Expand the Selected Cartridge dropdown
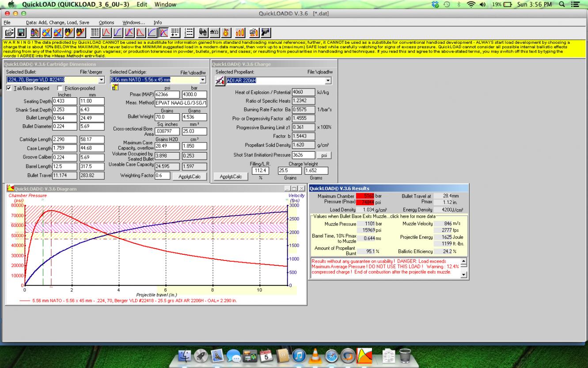This screenshot has width=588, height=368. [203, 80]
